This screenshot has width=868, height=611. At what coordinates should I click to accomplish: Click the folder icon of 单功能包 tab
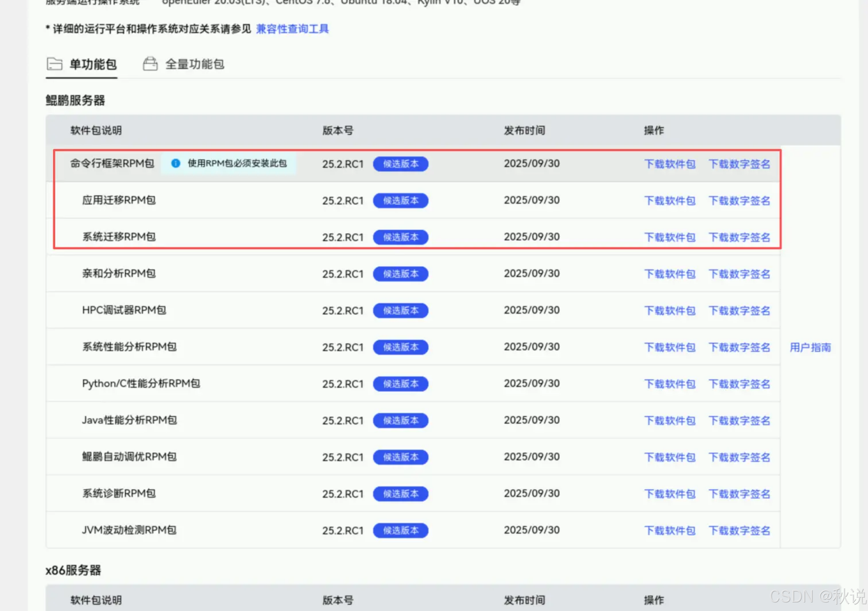(x=55, y=64)
